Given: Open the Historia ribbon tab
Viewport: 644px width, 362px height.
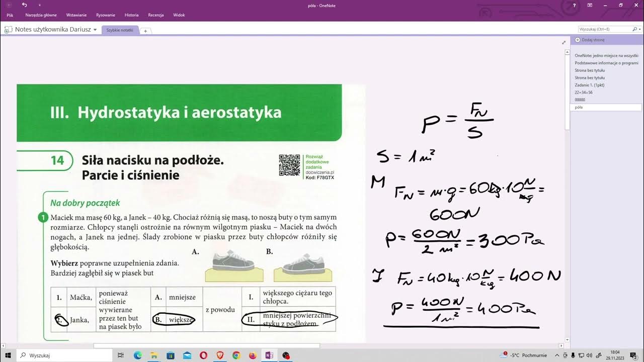Looking at the screenshot, I should (132, 15).
